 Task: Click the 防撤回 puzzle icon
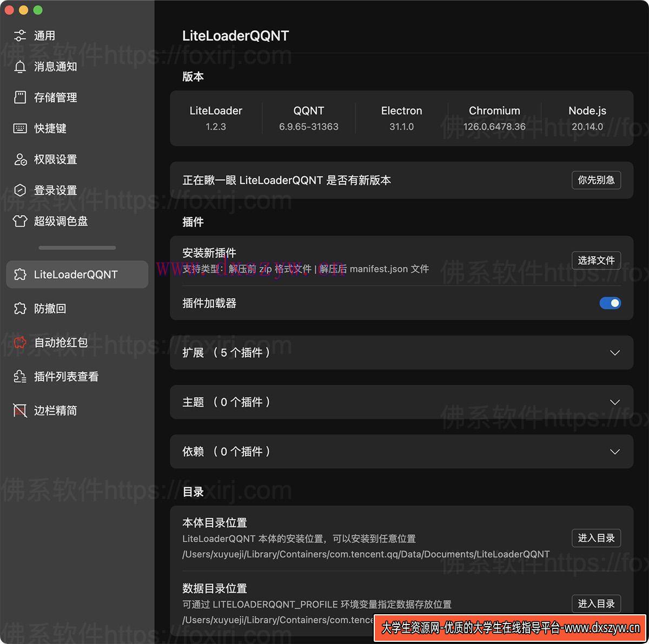click(20, 308)
